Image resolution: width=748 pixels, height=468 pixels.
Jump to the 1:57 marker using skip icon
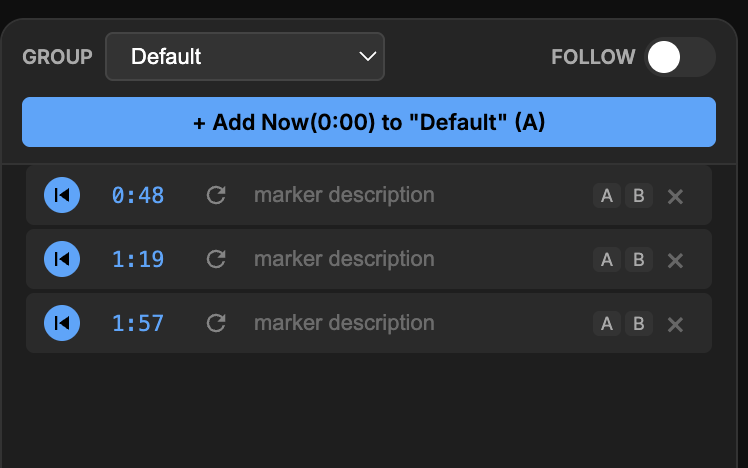[x=62, y=323]
